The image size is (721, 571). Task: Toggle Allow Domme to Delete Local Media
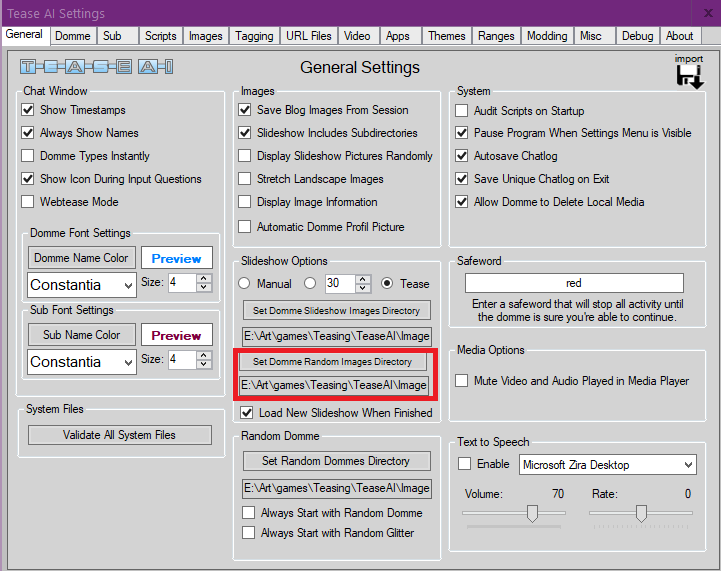pyautogui.click(x=462, y=201)
